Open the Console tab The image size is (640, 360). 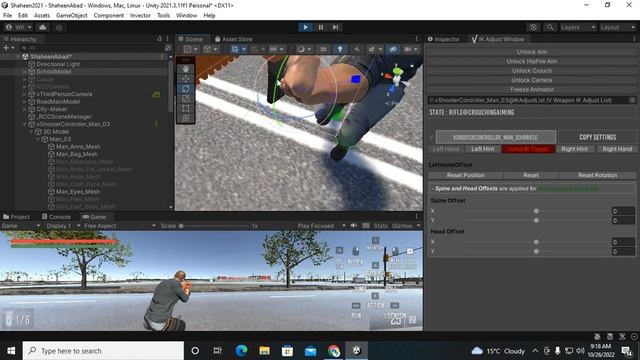[56, 217]
